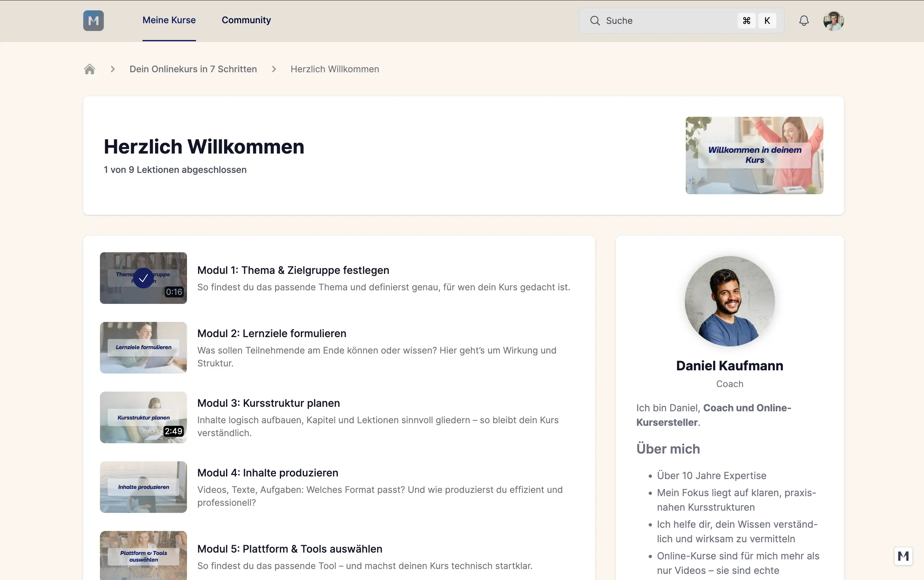Open Kursstruktur planen video thumbnail
Image resolution: width=924 pixels, height=580 pixels.
[x=143, y=417]
